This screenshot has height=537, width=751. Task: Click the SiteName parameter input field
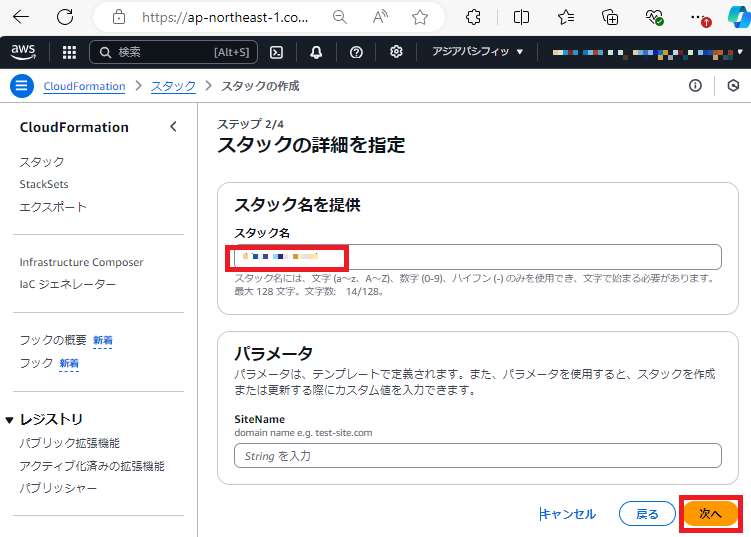tap(478, 456)
